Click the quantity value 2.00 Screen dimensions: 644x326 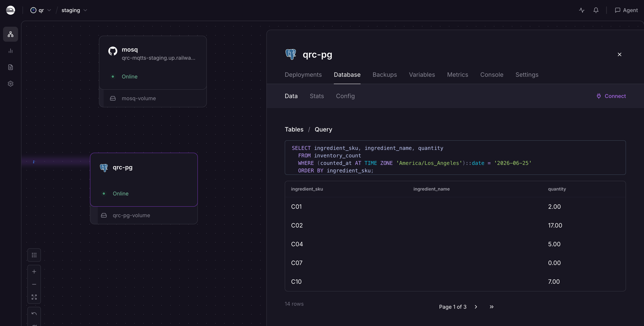[x=554, y=207]
